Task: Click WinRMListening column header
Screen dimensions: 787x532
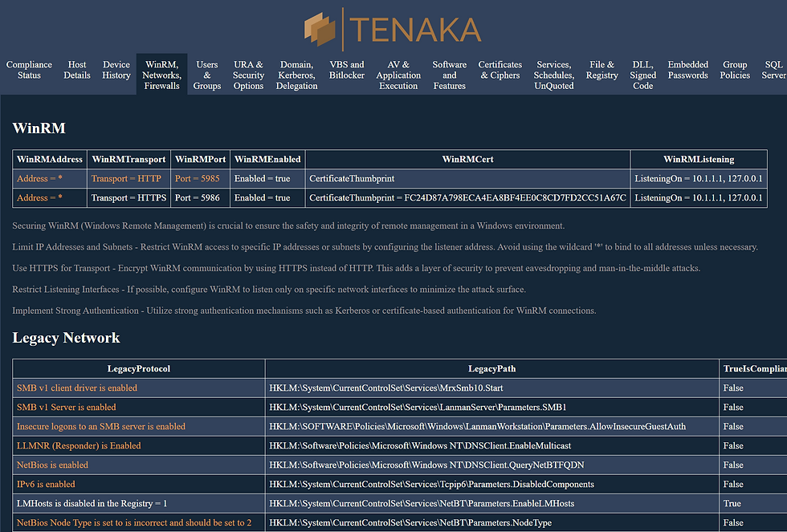Action: point(699,159)
